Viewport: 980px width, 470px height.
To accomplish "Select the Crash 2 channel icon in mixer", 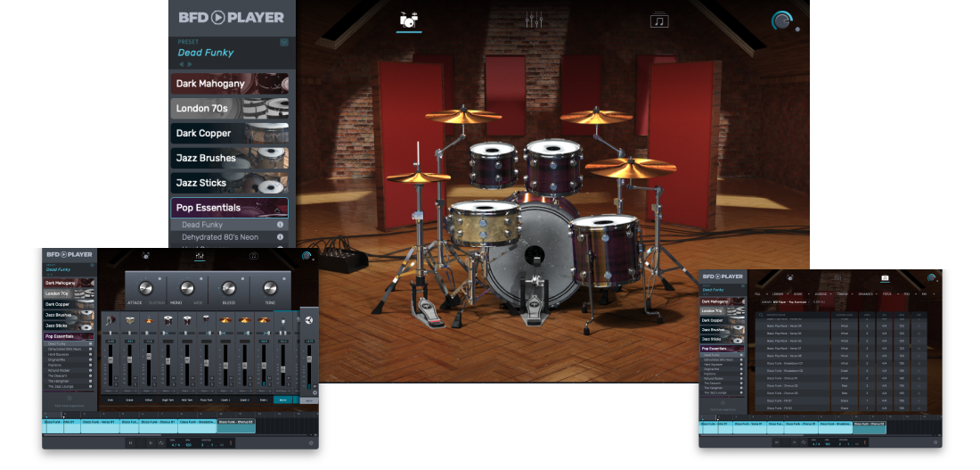I will (245, 320).
